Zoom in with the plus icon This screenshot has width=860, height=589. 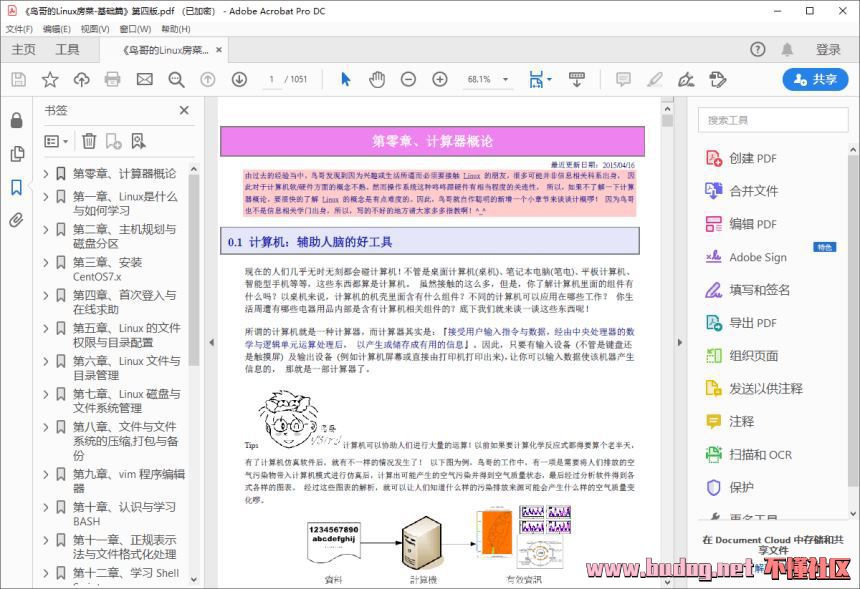point(440,80)
